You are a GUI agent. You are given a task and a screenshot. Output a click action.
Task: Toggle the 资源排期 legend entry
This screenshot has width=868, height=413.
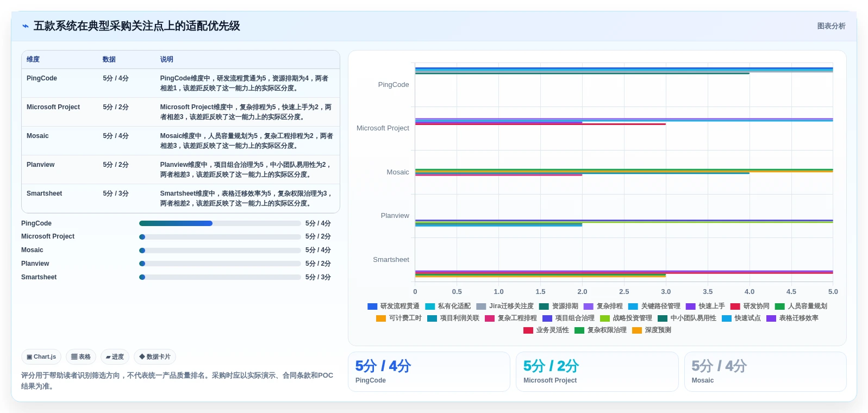point(559,306)
